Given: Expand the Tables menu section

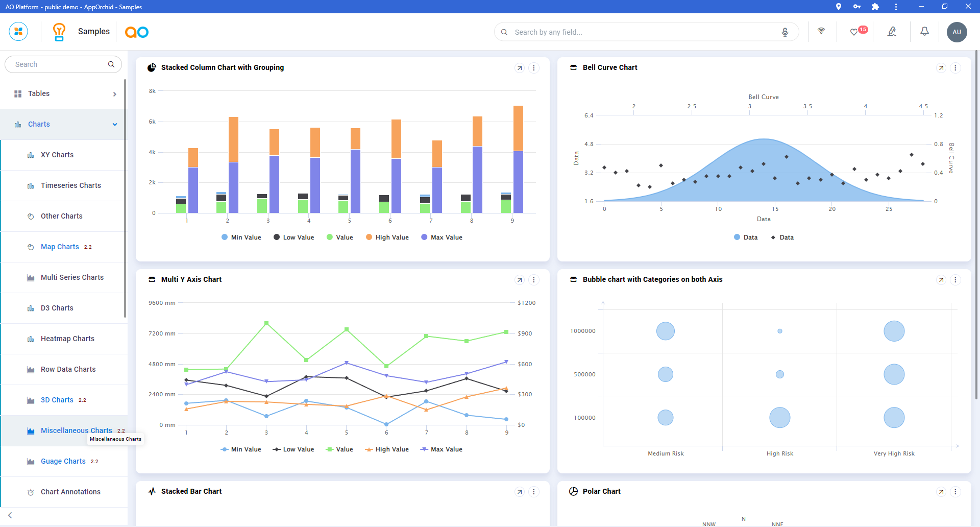Looking at the screenshot, I should 114,94.
